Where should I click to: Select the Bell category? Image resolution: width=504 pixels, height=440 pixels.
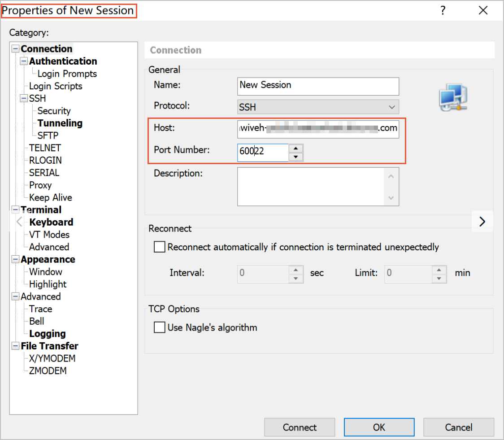point(37,321)
